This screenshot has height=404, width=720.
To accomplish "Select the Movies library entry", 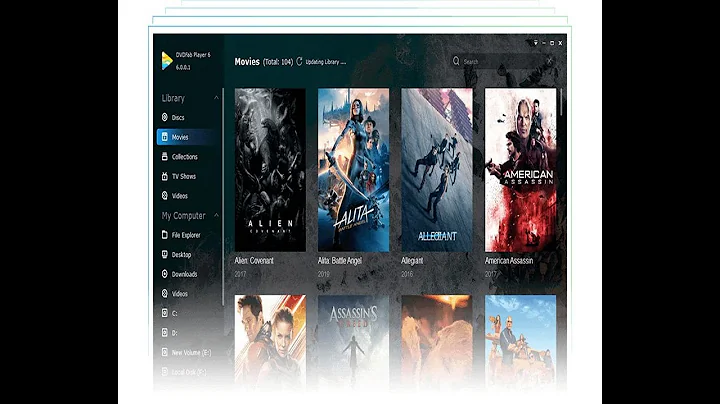I will click(186, 137).
